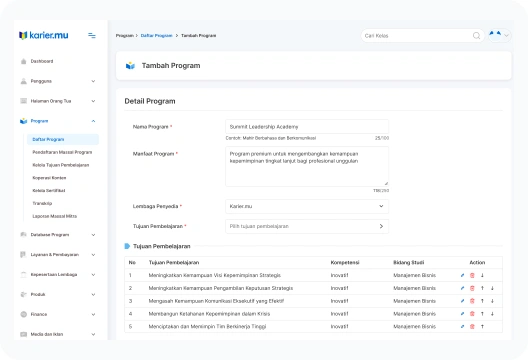Click into the Nama Program input field
Image resolution: width=528 pixels, height=360 pixels.
click(x=307, y=127)
